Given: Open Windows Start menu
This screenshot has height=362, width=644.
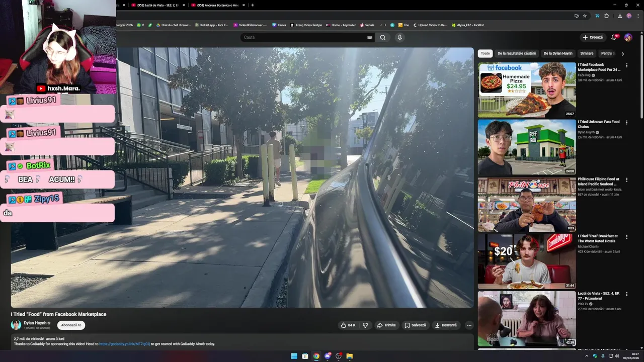Looking at the screenshot, I should [x=294, y=356].
